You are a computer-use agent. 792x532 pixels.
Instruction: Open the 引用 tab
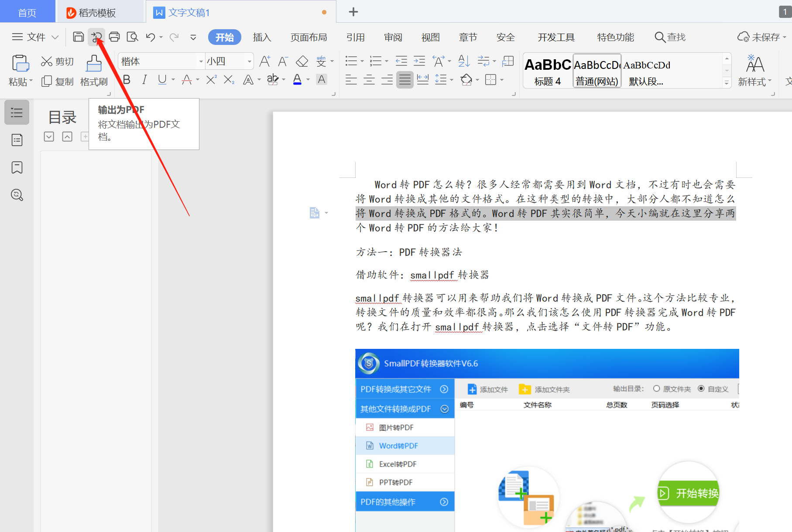click(356, 37)
